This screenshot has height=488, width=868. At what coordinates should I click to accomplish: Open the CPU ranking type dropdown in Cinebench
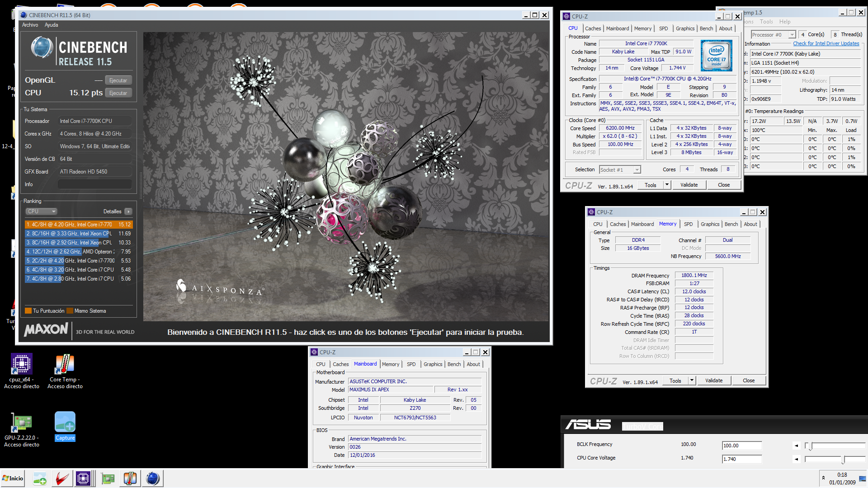click(x=41, y=211)
